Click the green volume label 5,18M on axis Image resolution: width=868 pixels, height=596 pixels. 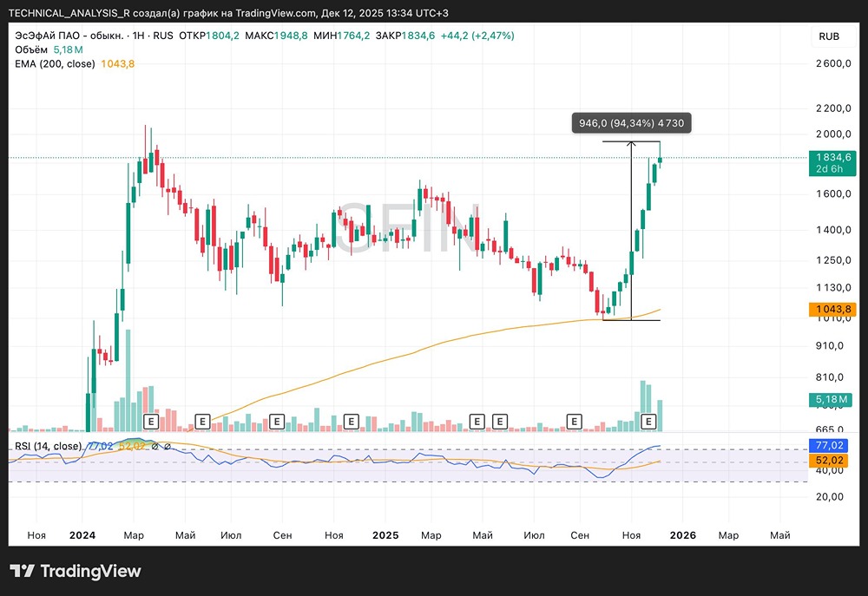coord(831,399)
